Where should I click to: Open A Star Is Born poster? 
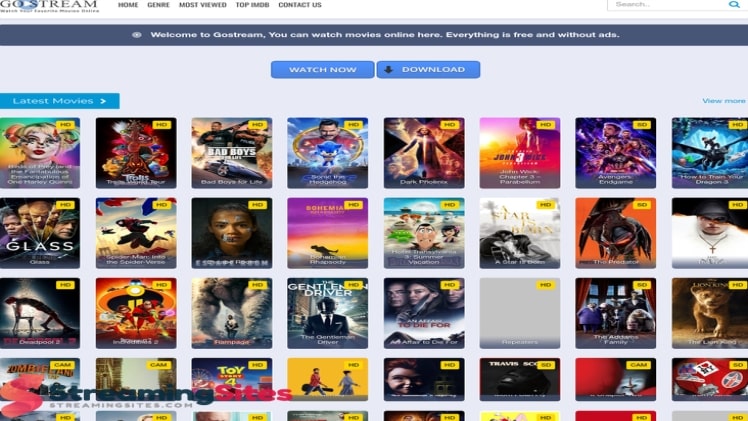click(520, 233)
